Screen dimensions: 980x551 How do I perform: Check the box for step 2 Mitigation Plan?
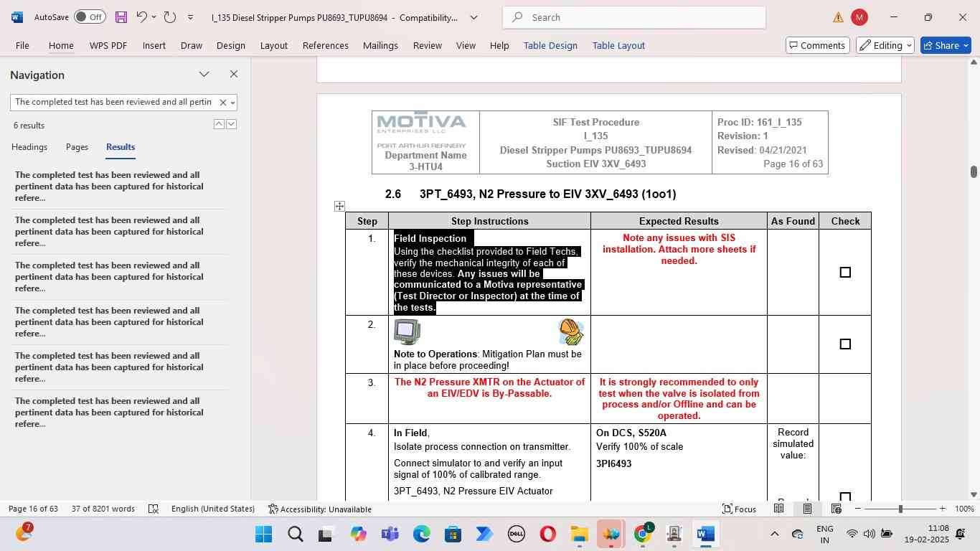point(845,344)
